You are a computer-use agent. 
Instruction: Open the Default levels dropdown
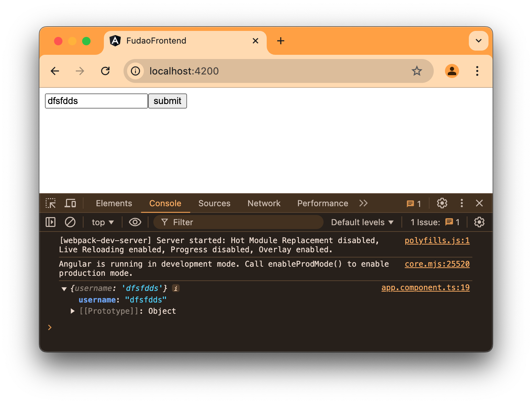click(362, 222)
